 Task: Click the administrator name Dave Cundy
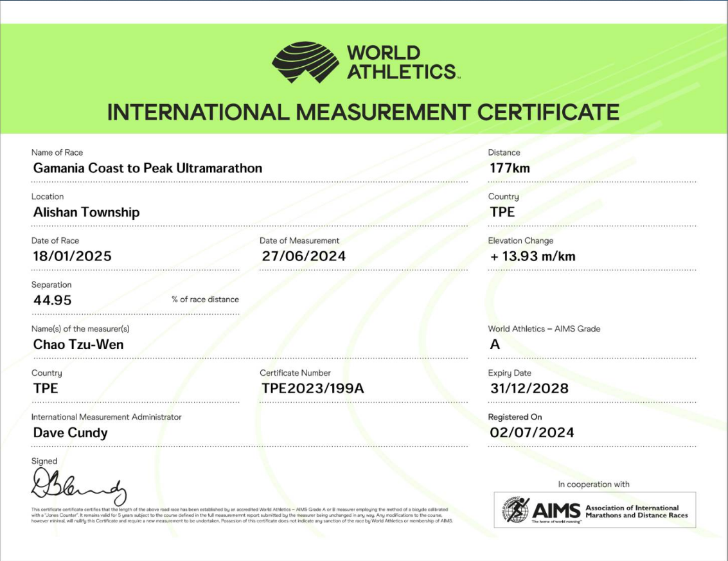[70, 432]
